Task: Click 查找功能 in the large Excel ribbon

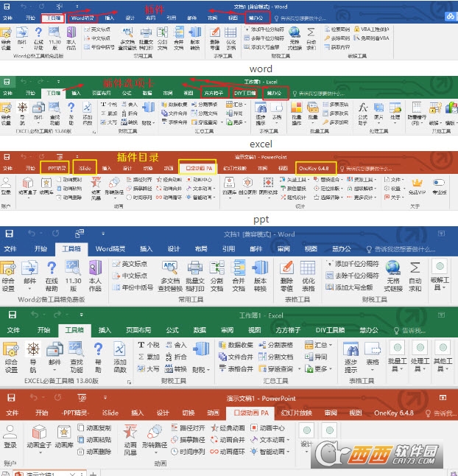Action: coord(76,357)
